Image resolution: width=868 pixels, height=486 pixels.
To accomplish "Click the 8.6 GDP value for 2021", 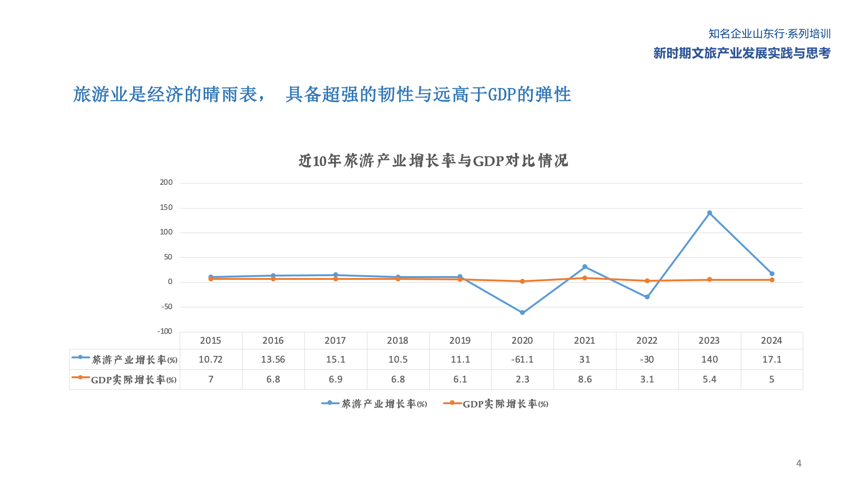I will (585, 379).
